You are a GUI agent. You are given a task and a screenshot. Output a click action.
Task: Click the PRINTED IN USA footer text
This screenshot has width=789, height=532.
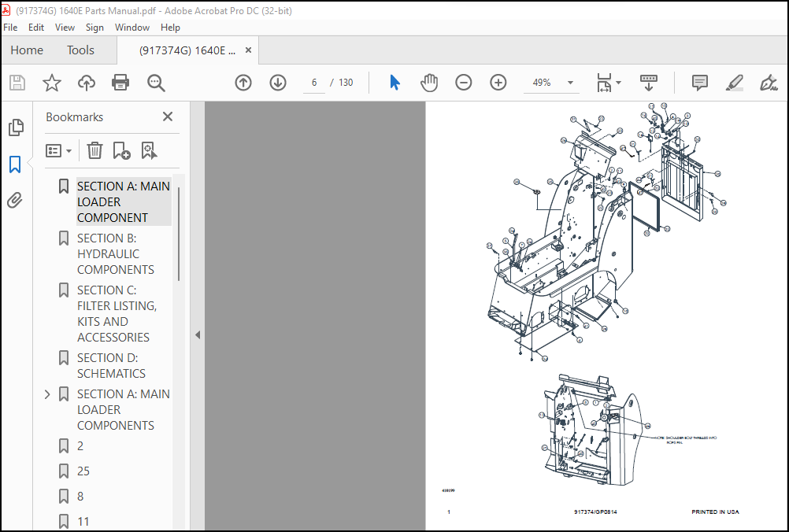click(715, 512)
